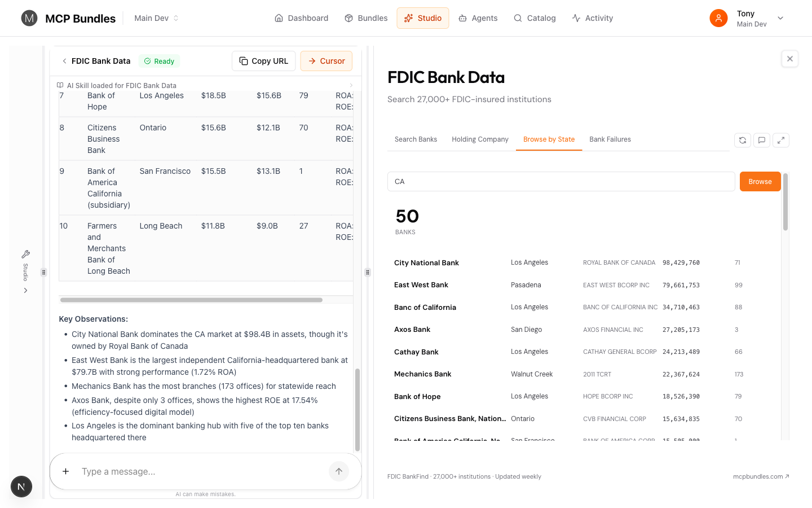Viewport: 812px width, 508px height.
Task: Focus the Type a message field
Action: click(x=200, y=471)
